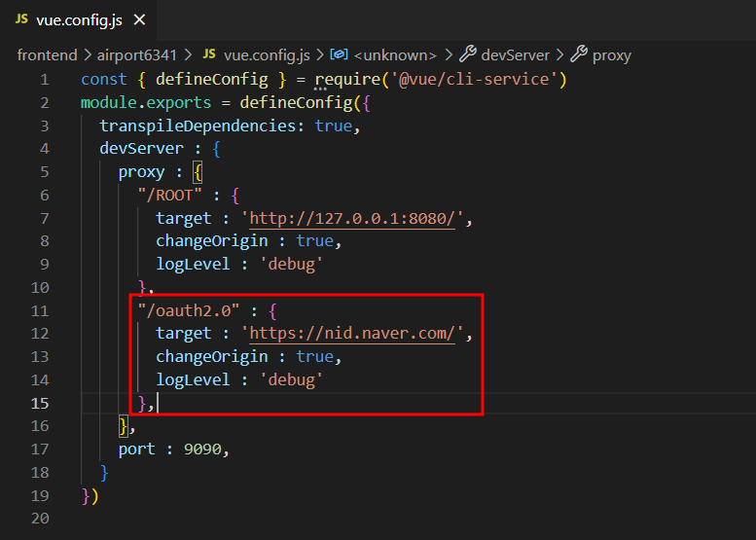Click 'true' value on line 3

pos(333,126)
